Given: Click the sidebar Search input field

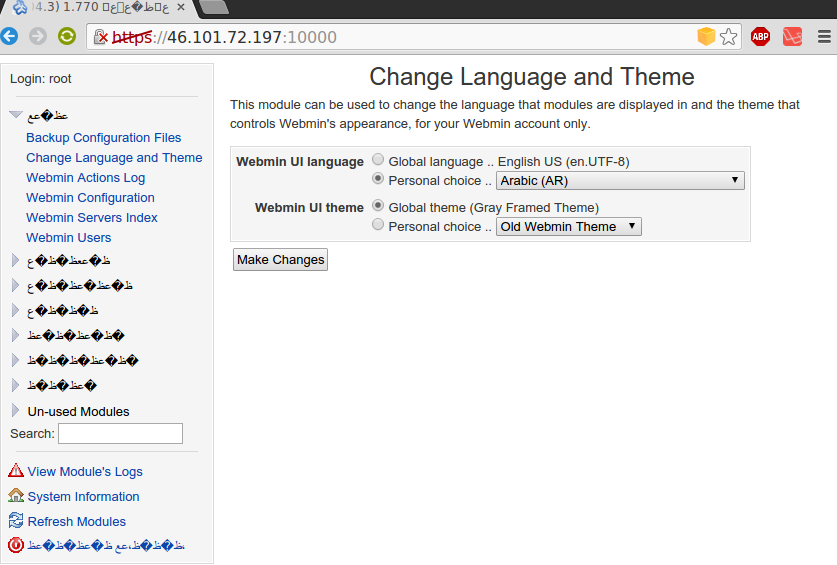Looking at the screenshot, I should (121, 433).
